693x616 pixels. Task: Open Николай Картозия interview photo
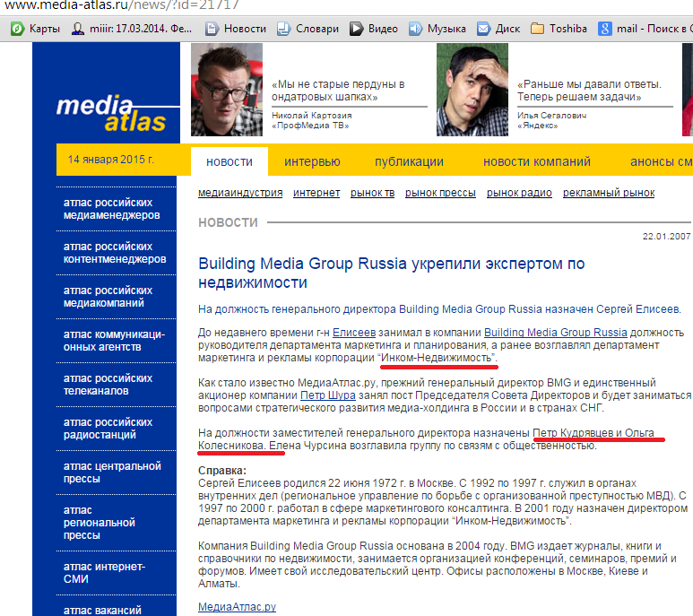(227, 90)
